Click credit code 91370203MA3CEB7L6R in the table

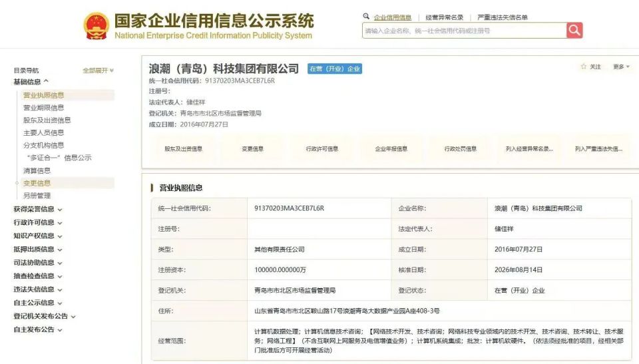(x=289, y=208)
